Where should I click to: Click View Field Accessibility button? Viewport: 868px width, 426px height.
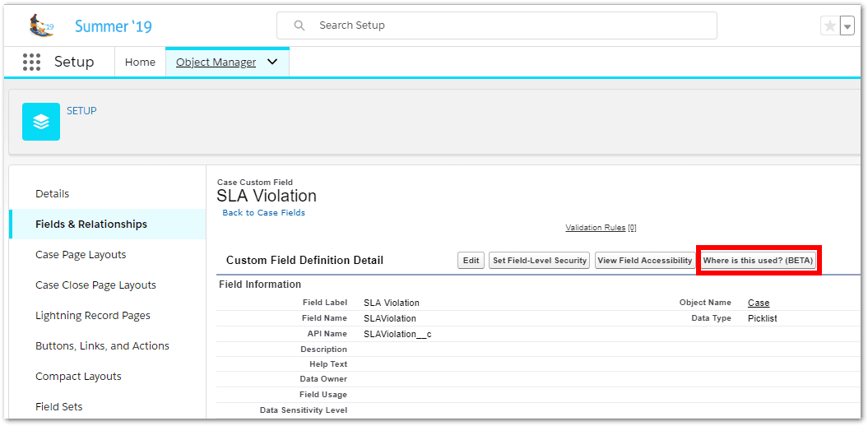(645, 261)
